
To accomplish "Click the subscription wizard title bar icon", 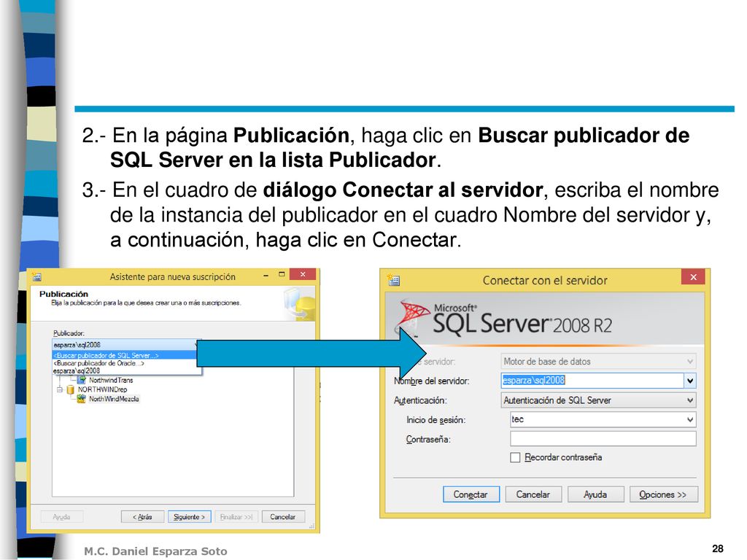I will coord(36,276).
